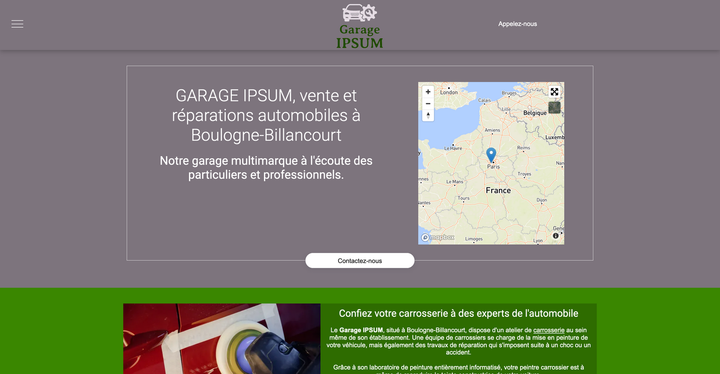Click the Mapbox logo
Screen dimensions: 720x374
click(x=438, y=237)
